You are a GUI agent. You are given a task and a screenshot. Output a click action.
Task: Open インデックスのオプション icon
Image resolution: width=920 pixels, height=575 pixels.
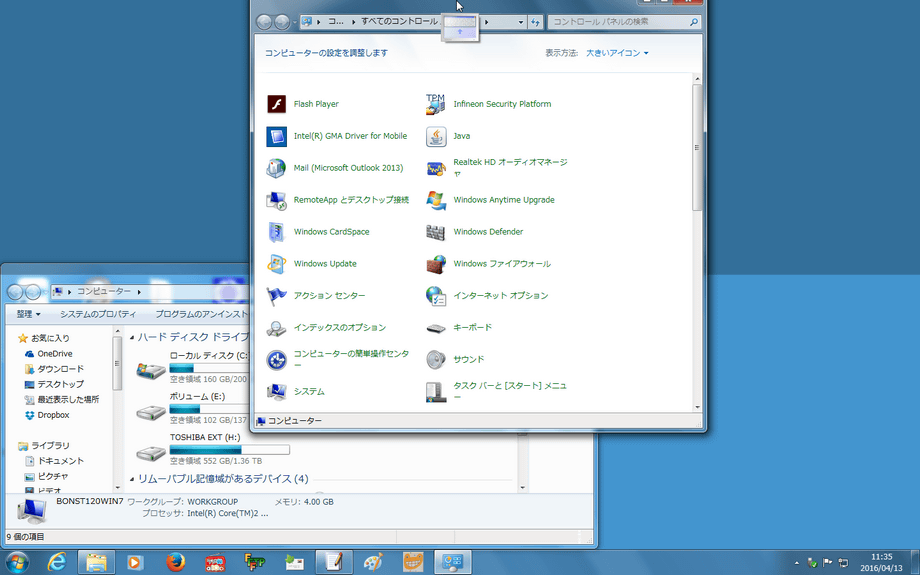276,328
